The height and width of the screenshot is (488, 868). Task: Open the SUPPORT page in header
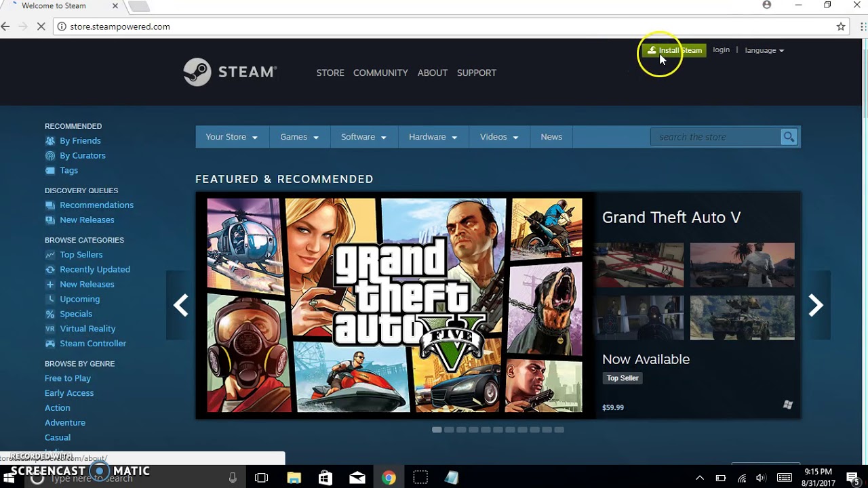pyautogui.click(x=477, y=73)
